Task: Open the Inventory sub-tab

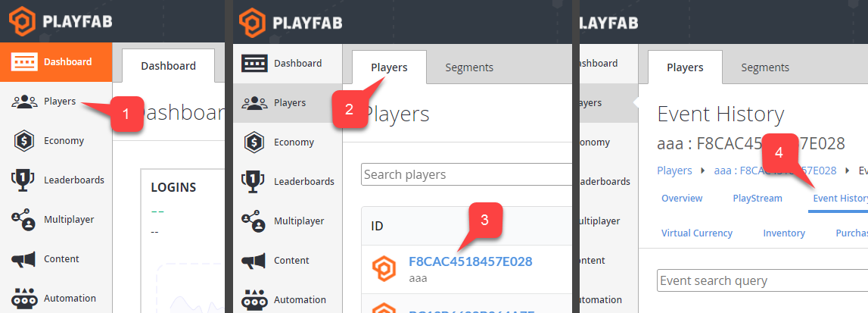Action: click(x=784, y=233)
